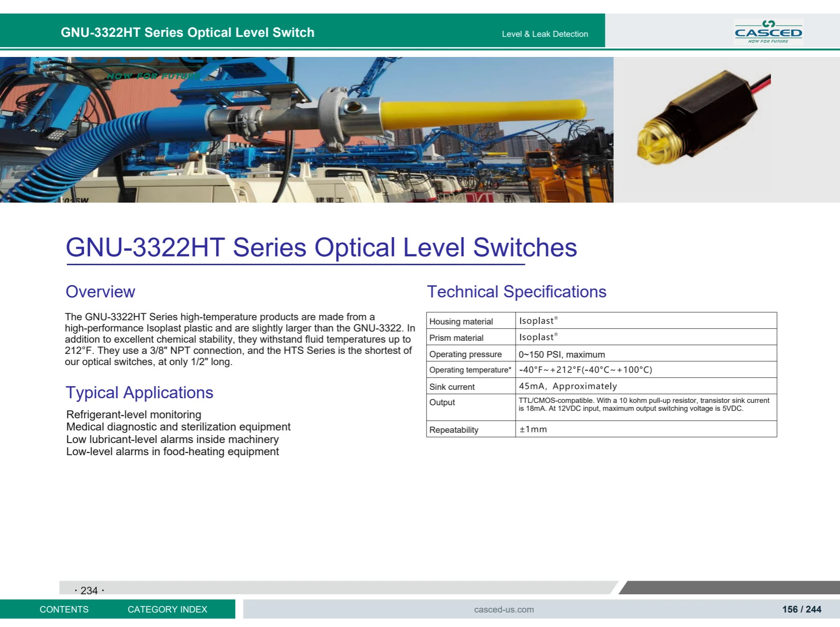Click the ±1mm repeatability value
The width and height of the screenshot is (840, 627).
(x=533, y=429)
